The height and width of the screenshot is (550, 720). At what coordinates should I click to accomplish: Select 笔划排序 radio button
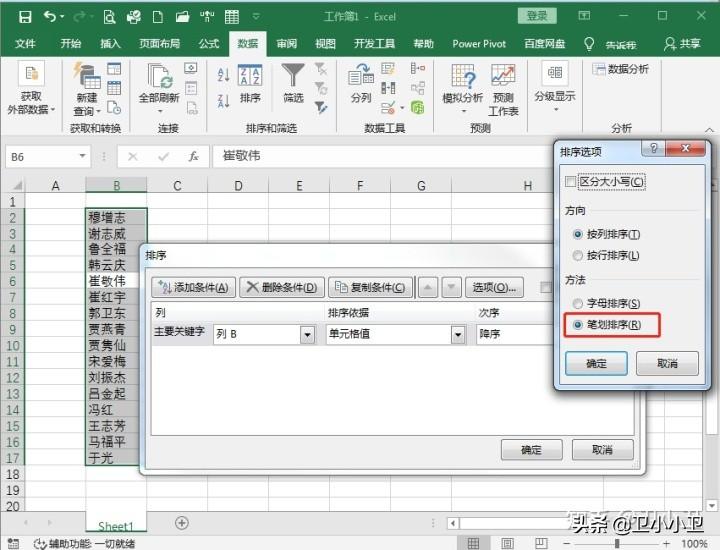[578, 325]
